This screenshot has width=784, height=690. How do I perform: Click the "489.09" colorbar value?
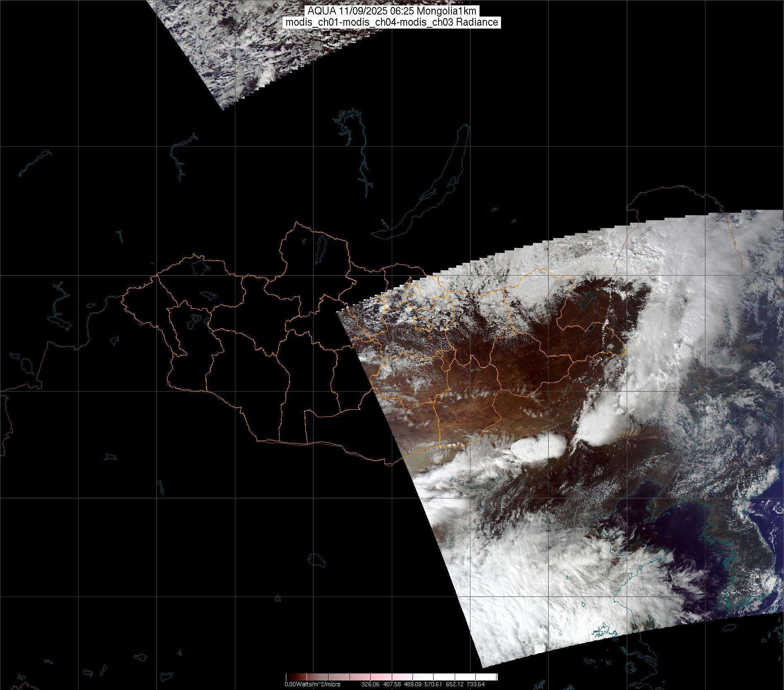412,684
